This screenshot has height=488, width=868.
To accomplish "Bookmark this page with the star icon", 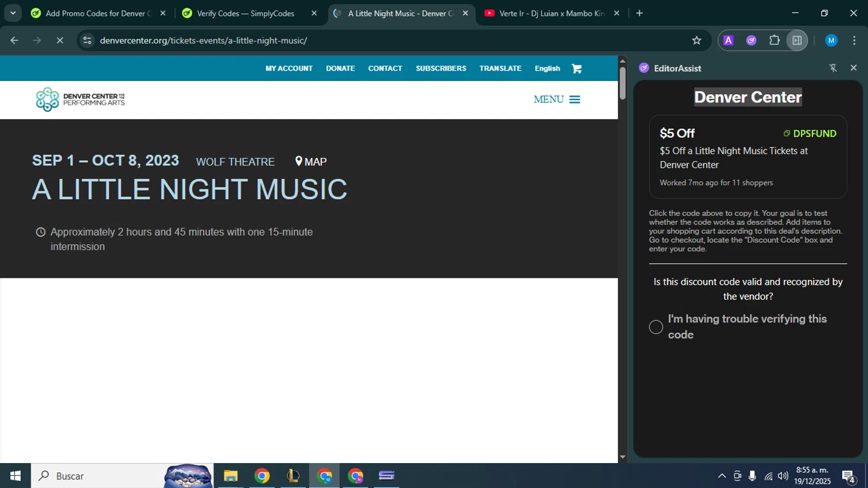I will [x=697, y=41].
